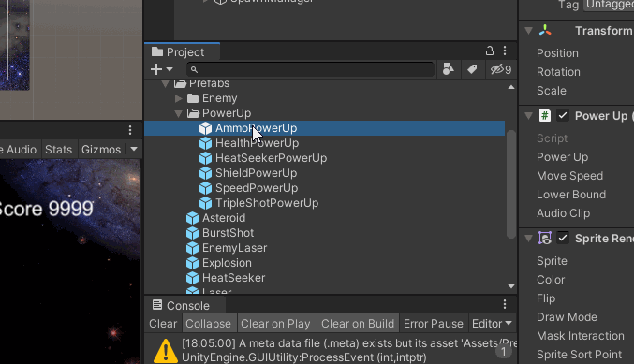
Task: Disable the Power Up script checkbox
Action: coord(563,115)
